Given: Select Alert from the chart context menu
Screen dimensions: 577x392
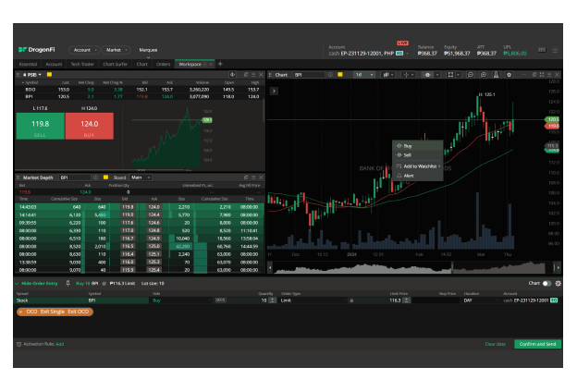Looking at the screenshot, I should click(409, 176).
